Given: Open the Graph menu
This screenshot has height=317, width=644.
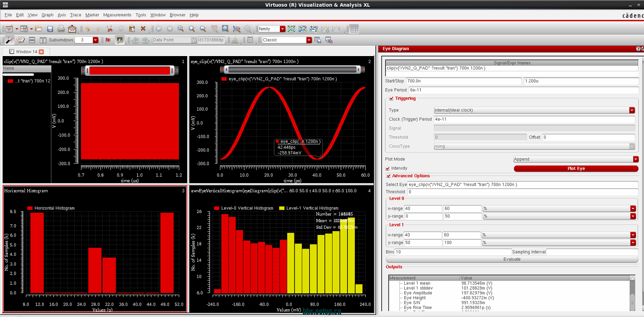Looking at the screenshot, I should coord(47,15).
